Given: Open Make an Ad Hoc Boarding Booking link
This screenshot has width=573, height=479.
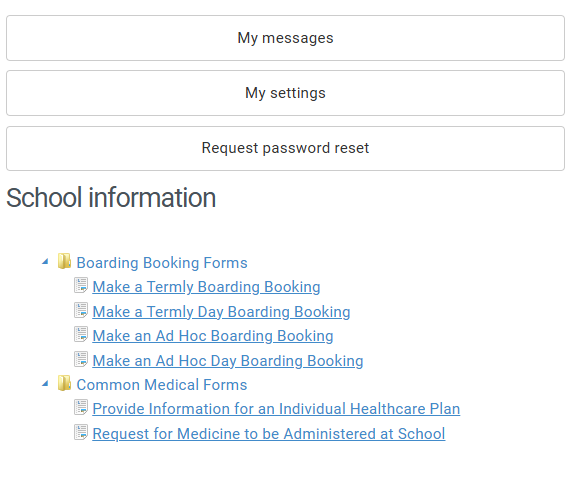Looking at the screenshot, I should (x=213, y=336).
